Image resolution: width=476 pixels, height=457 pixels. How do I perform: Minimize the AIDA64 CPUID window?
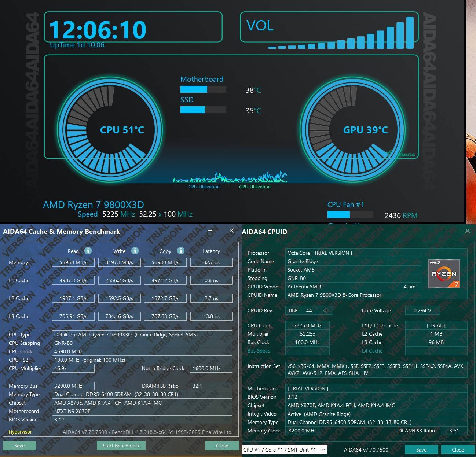click(446, 231)
